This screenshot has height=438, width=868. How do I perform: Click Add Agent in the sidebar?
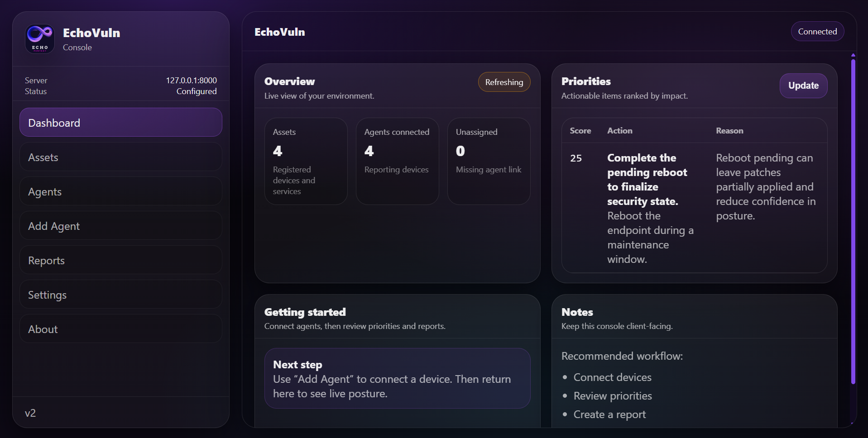coord(120,225)
